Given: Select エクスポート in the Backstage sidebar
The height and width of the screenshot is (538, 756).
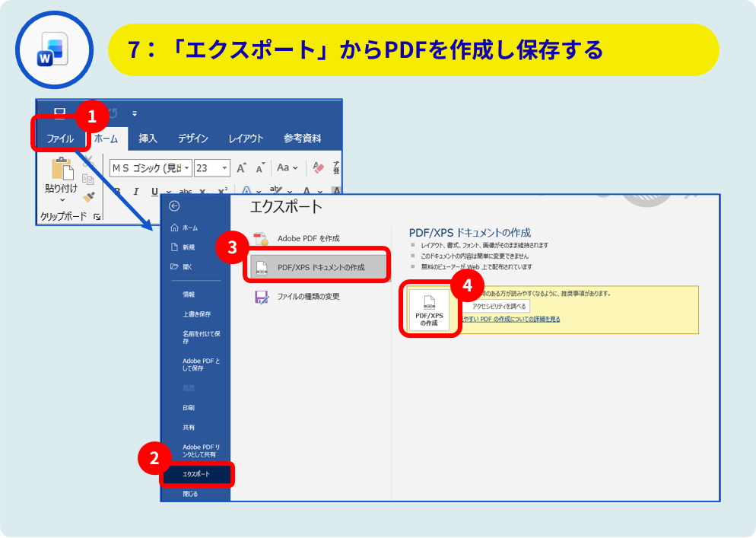Looking at the screenshot, I should coord(196,475).
